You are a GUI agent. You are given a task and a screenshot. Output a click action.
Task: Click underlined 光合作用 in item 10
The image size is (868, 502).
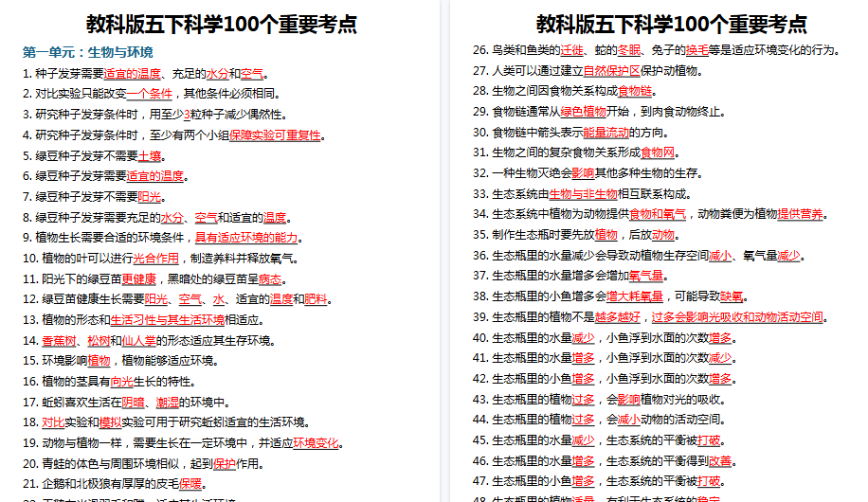click(x=155, y=259)
